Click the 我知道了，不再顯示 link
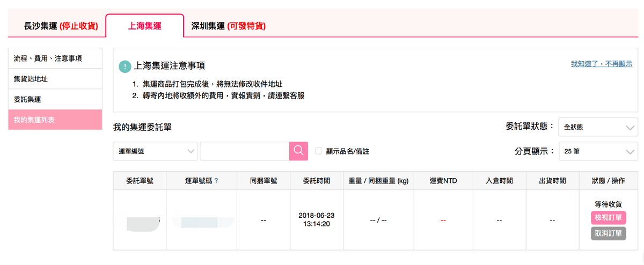644x265 pixels. point(601,63)
